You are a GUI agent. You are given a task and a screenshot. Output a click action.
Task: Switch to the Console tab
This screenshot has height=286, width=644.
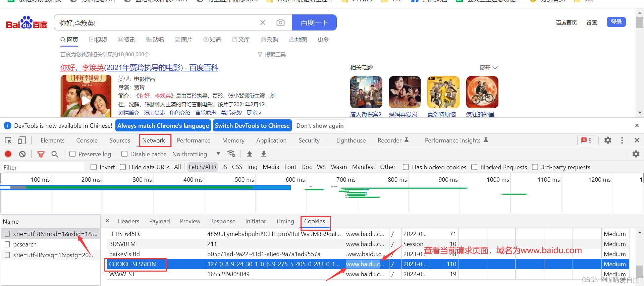(87, 140)
